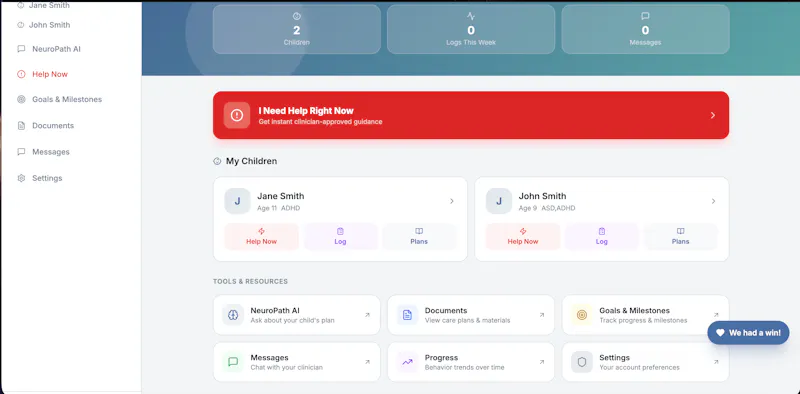Viewport: 800px width, 394px height.
Task: Click Plans on John Smith's card
Action: tap(681, 236)
